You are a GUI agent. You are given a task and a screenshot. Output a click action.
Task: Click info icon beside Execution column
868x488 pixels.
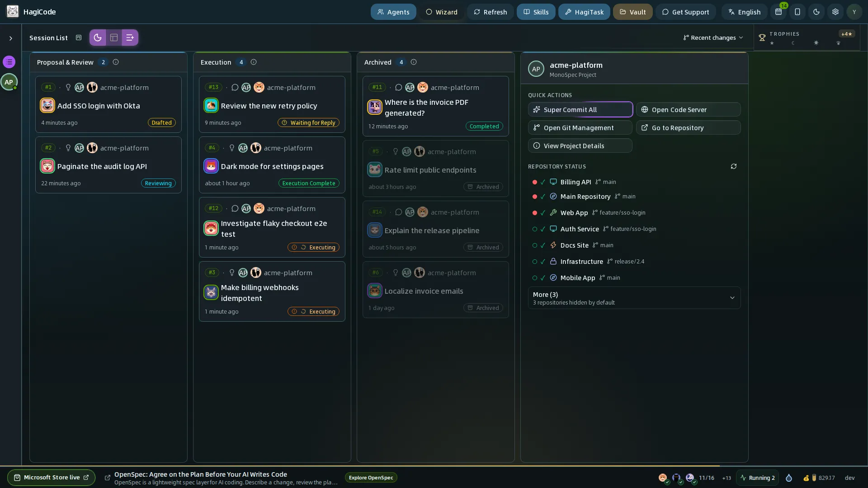[x=254, y=62]
